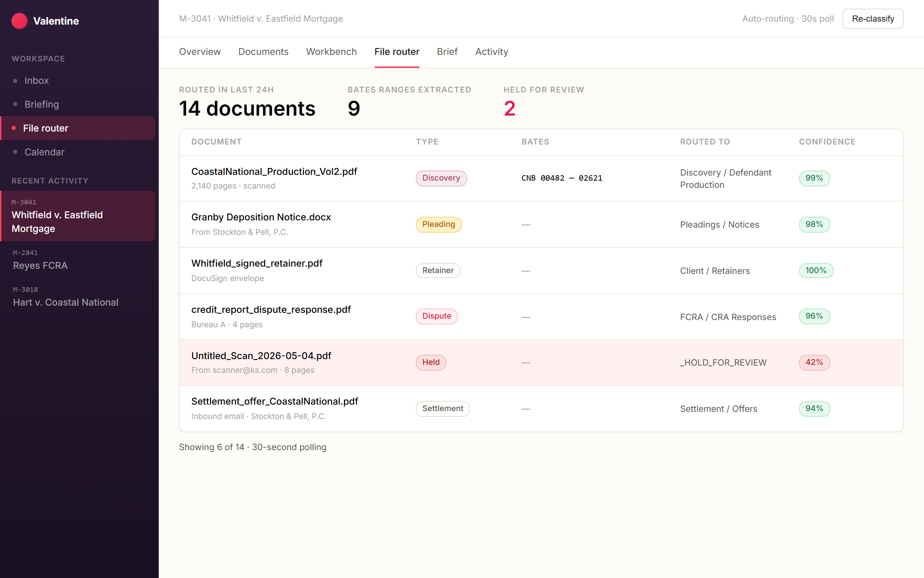Click the Bates column header
Screen dimensions: 924x578
click(x=535, y=142)
